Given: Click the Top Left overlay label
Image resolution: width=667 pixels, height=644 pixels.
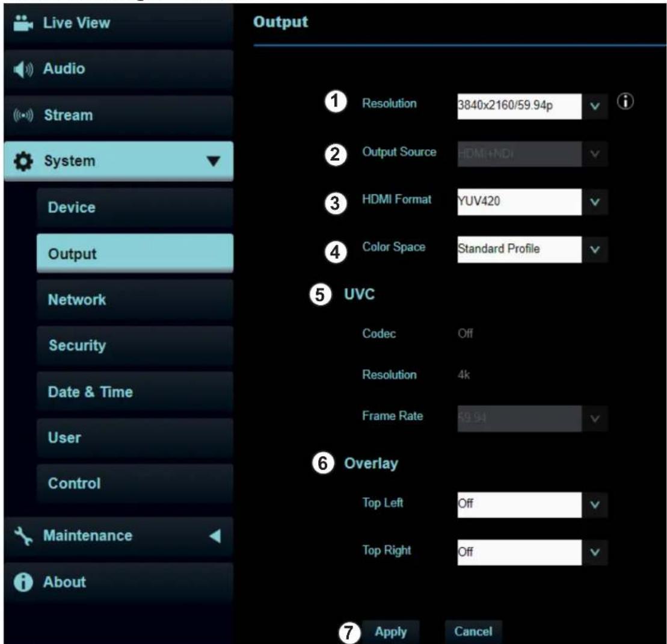Looking at the screenshot, I should point(383,503).
